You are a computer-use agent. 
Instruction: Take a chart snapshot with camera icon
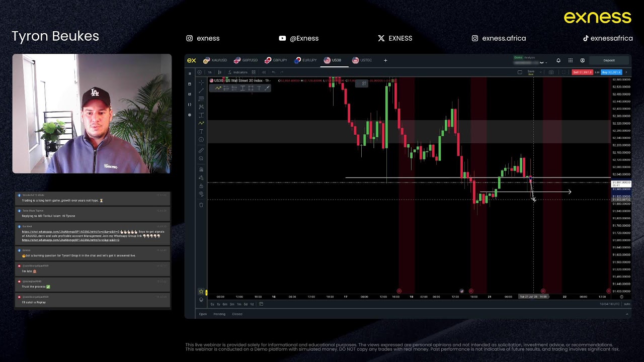point(551,72)
